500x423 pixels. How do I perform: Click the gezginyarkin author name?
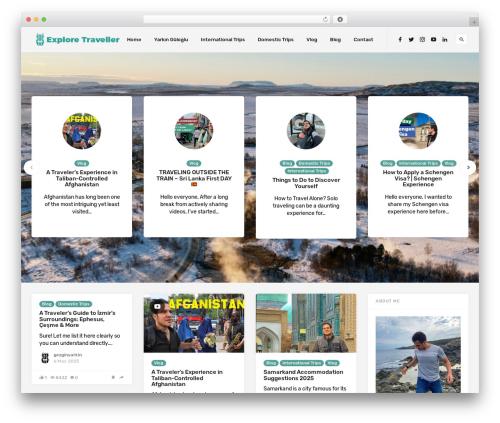click(68, 355)
